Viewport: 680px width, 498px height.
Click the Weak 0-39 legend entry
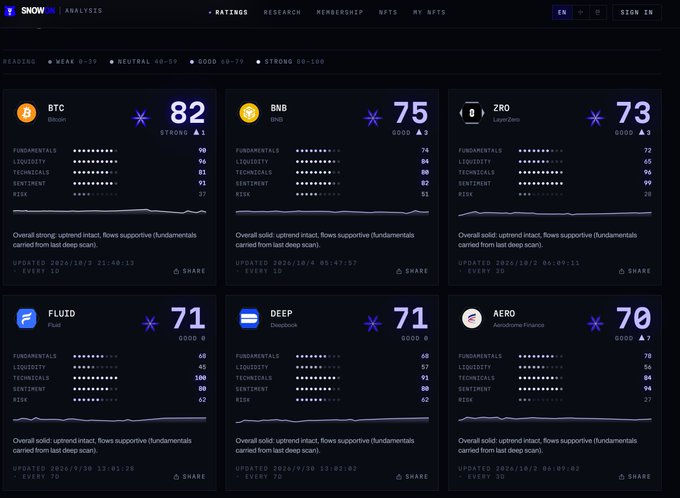pyautogui.click(x=72, y=62)
